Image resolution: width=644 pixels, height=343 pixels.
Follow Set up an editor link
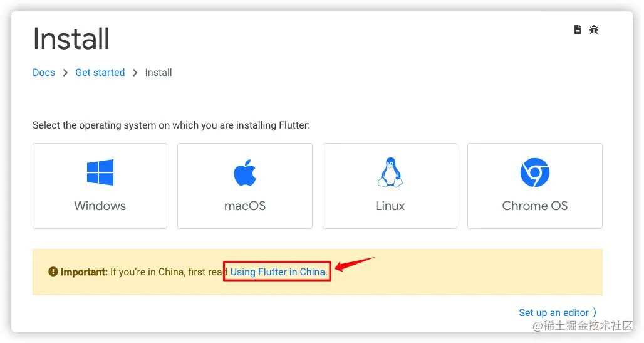point(554,312)
